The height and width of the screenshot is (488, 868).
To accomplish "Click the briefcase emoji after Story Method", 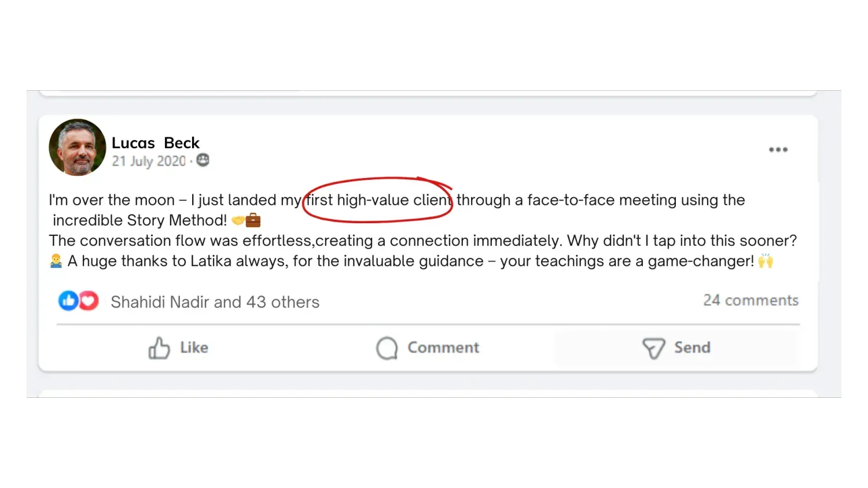I will click(253, 220).
